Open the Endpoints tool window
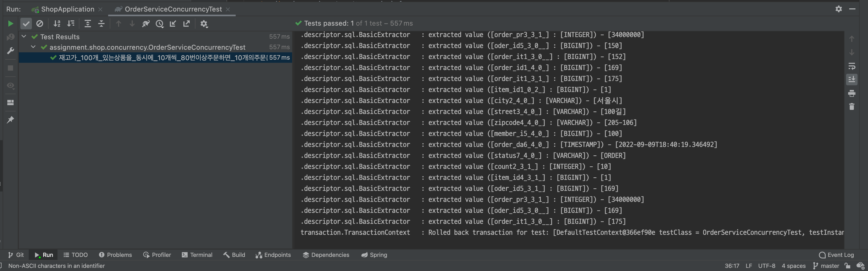Screen dimensions: 868x271 coord(273,255)
